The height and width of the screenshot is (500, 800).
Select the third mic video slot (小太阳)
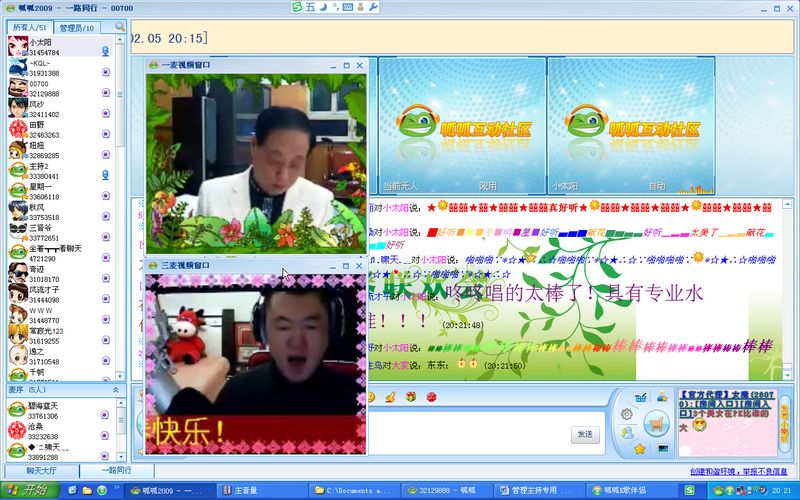(631, 125)
